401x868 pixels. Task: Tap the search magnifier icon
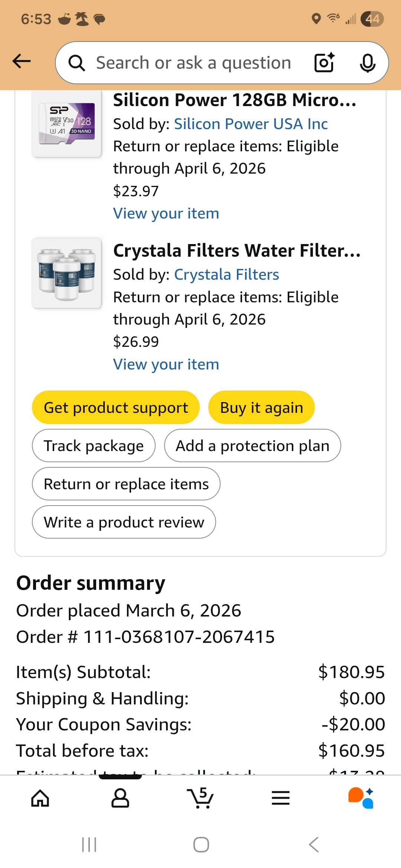pos(77,63)
